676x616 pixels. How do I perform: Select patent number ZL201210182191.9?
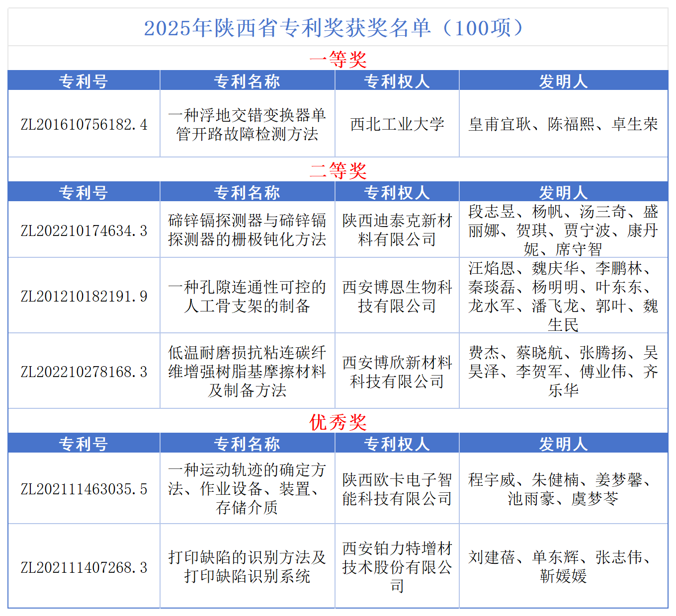[84, 296]
